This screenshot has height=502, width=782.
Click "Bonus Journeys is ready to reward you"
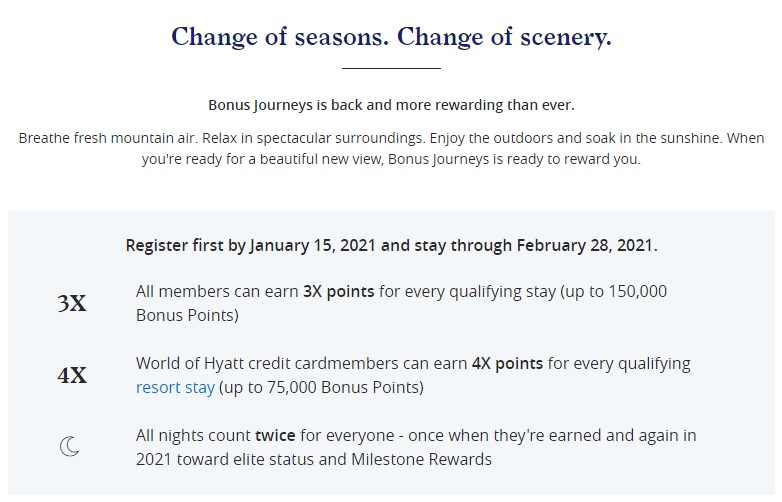pyautogui.click(x=511, y=159)
